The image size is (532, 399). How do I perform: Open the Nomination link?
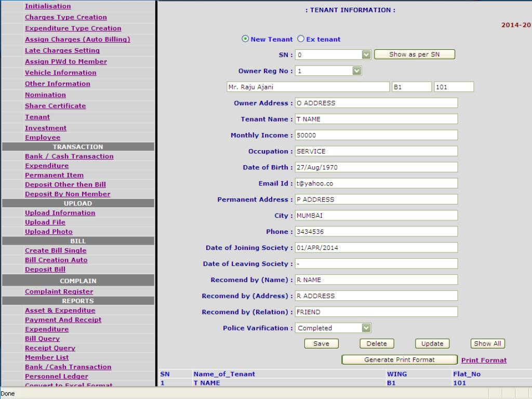[45, 95]
